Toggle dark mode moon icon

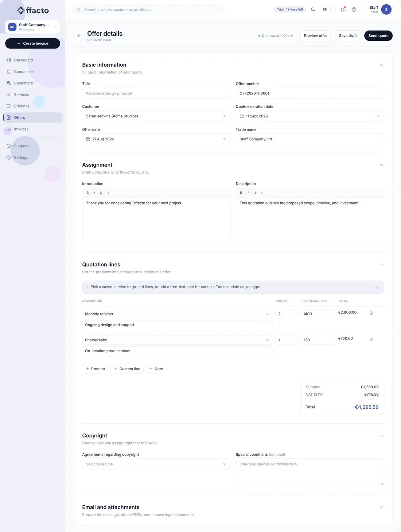(313, 9)
